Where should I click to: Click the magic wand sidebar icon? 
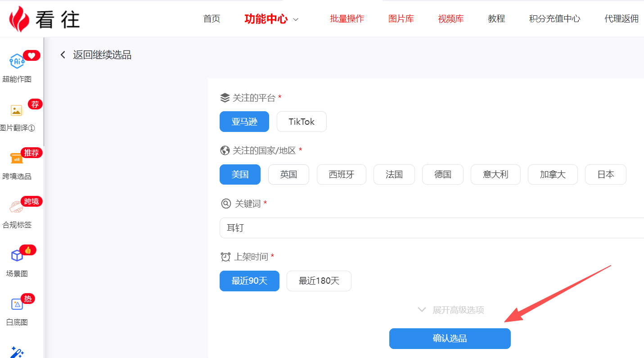point(17,352)
